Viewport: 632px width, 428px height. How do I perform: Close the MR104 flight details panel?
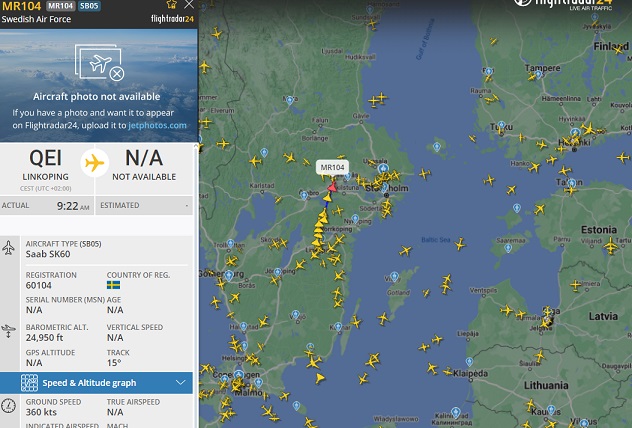click(189, 4)
